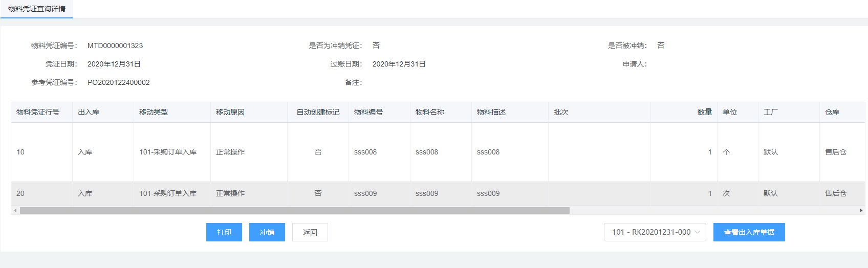Click the left arrow of the horizontal scrollbar

(15, 211)
